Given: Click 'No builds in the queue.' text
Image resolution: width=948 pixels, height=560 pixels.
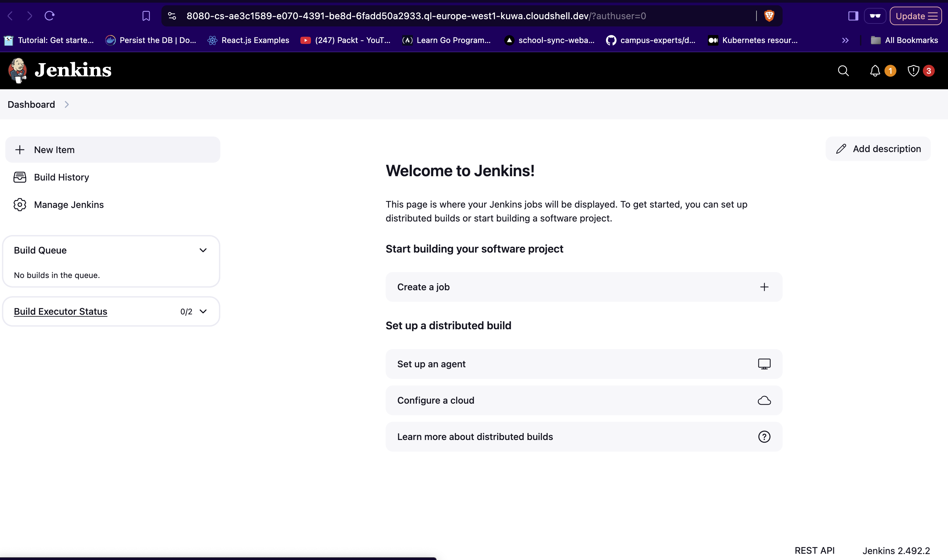Looking at the screenshot, I should 57,275.
